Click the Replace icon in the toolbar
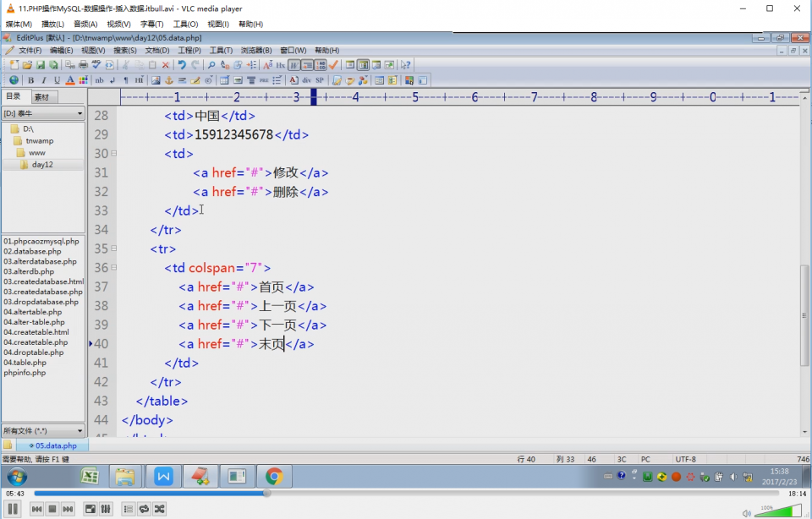The height and width of the screenshot is (519, 812). (x=225, y=65)
